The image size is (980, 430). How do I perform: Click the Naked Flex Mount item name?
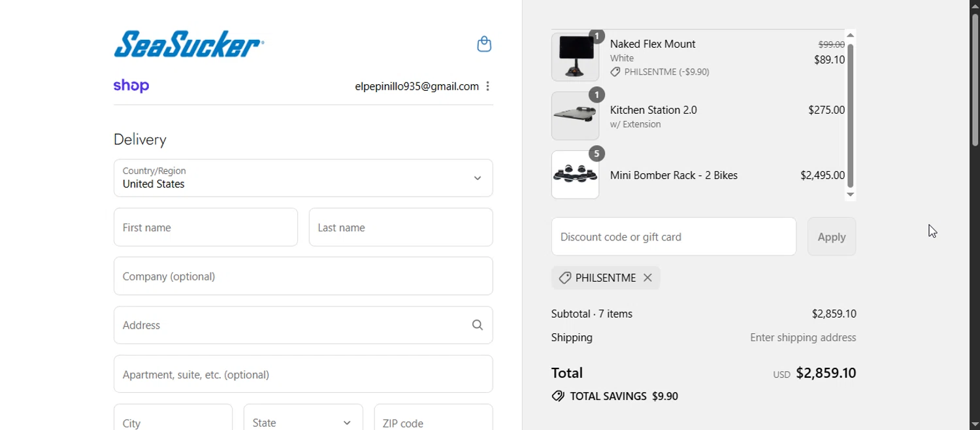653,44
